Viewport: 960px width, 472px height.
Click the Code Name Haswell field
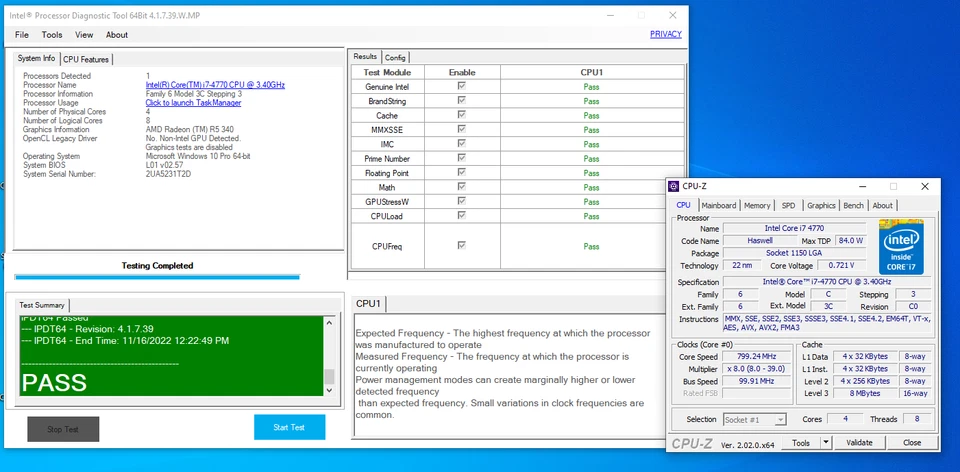coord(760,241)
